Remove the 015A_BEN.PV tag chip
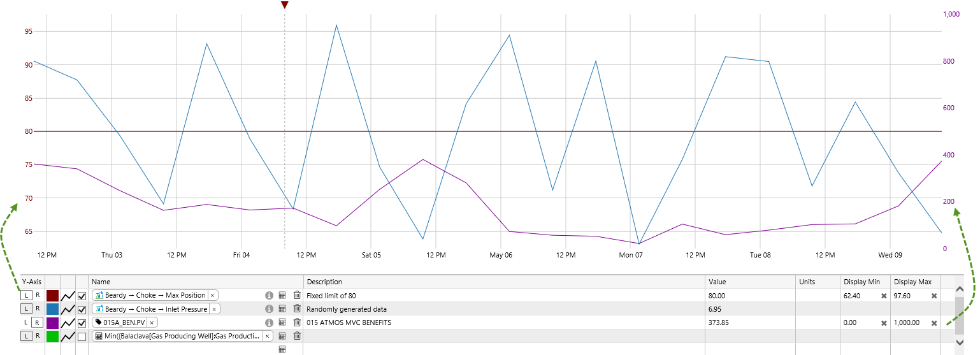The width and height of the screenshot is (980, 355). pos(152,322)
